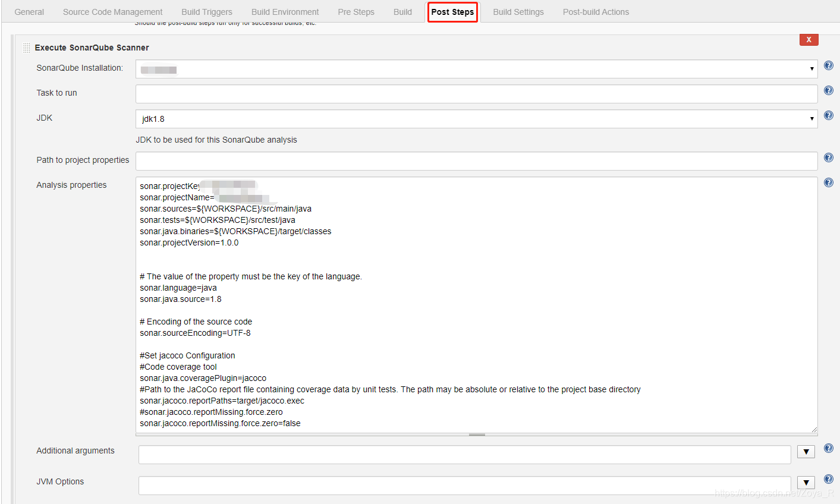Open help icon beside JDK dropdown

tap(829, 115)
